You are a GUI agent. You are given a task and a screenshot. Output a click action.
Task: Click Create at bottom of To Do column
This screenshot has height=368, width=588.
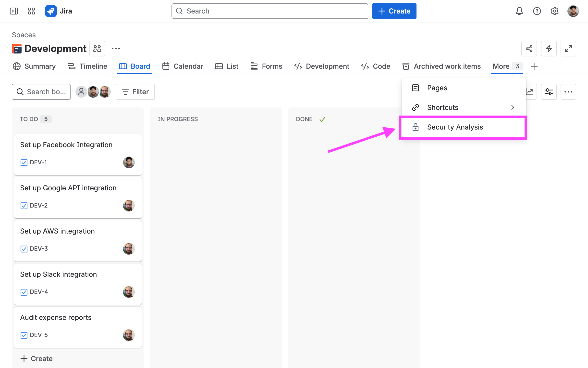tap(37, 359)
